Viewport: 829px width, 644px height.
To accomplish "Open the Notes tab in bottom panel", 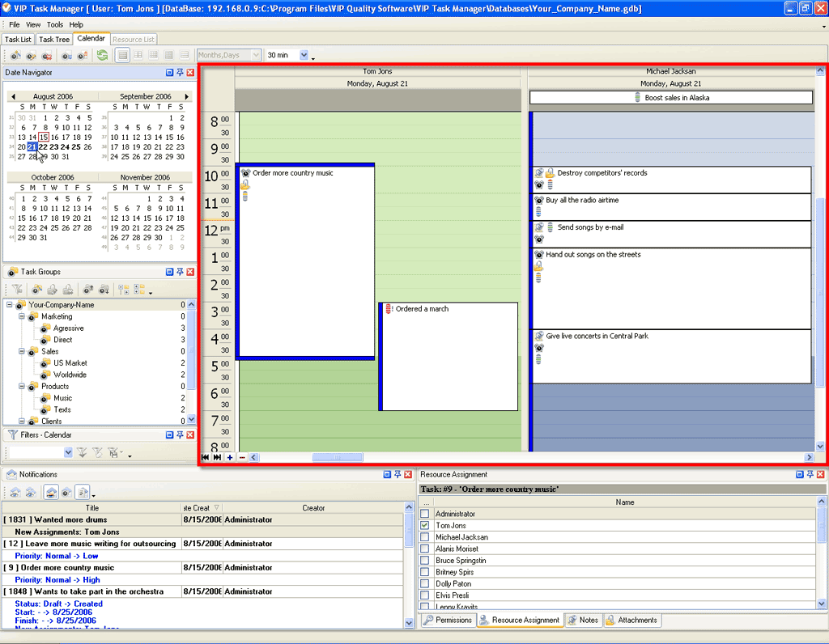I will coord(583,621).
